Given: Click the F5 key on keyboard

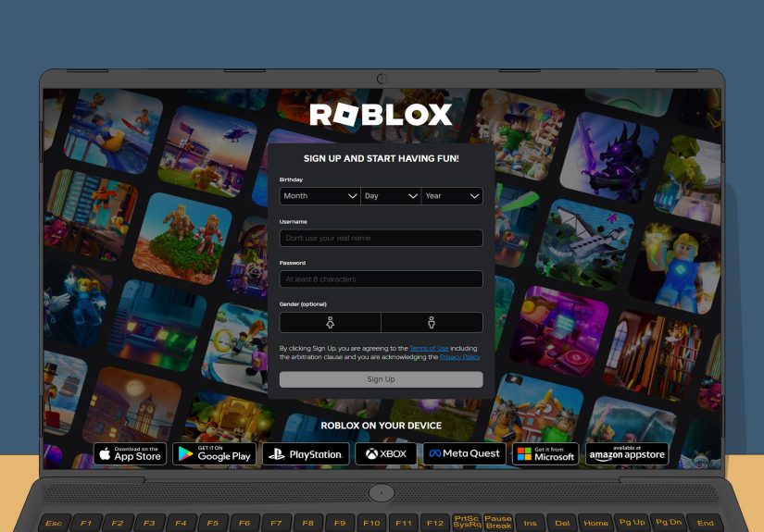Looking at the screenshot, I should (x=212, y=524).
